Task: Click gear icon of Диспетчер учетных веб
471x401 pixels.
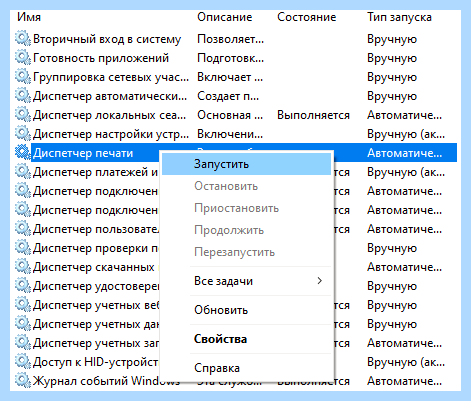Action: coord(23,305)
